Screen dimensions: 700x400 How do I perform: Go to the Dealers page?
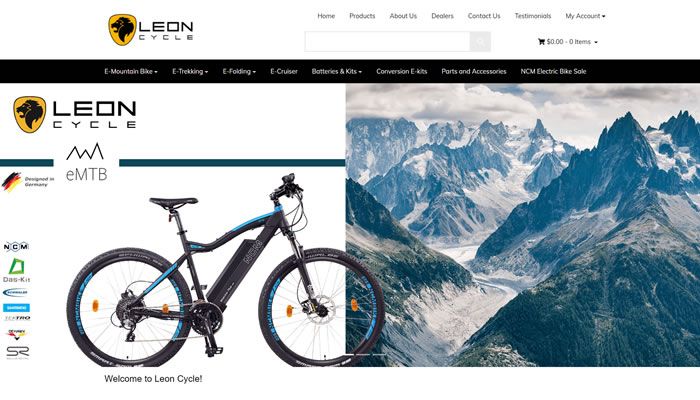pos(442,16)
